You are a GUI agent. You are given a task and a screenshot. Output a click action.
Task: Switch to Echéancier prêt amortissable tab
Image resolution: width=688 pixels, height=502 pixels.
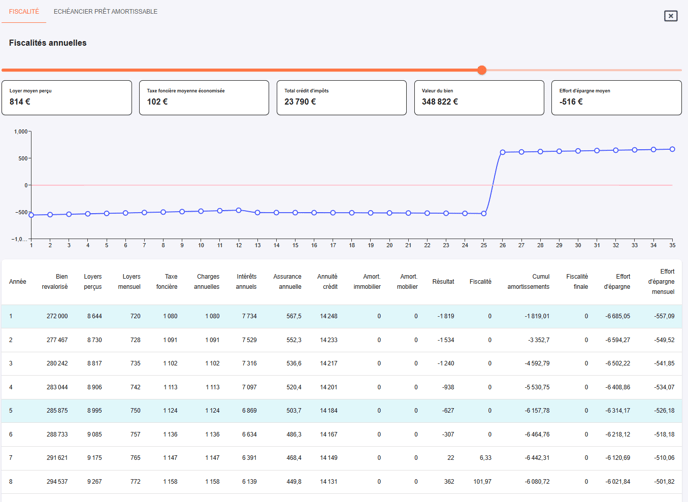(x=105, y=12)
